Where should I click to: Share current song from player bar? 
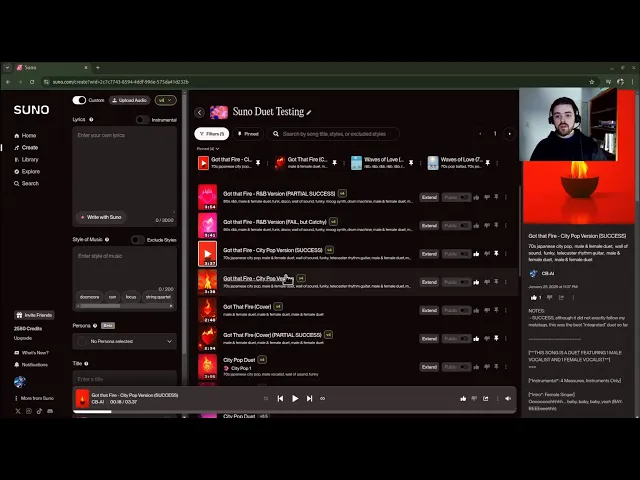(x=485, y=398)
